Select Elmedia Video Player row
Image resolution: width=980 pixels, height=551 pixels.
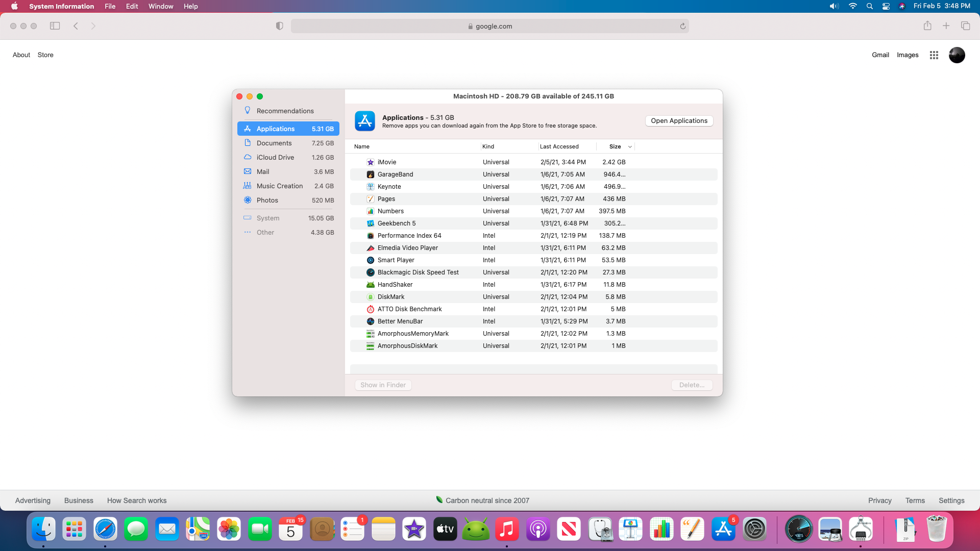pos(533,247)
